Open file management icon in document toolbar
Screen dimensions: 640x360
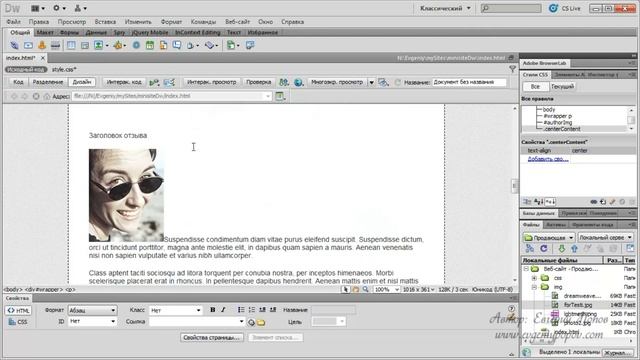(283, 82)
